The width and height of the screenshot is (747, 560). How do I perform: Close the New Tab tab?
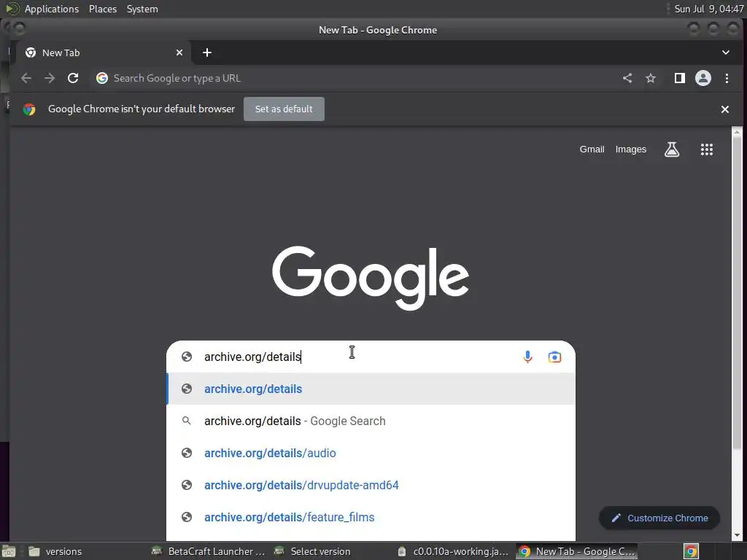click(x=179, y=52)
